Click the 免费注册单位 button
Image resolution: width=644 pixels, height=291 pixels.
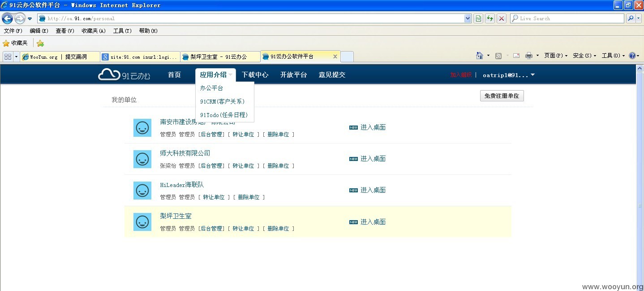502,96
